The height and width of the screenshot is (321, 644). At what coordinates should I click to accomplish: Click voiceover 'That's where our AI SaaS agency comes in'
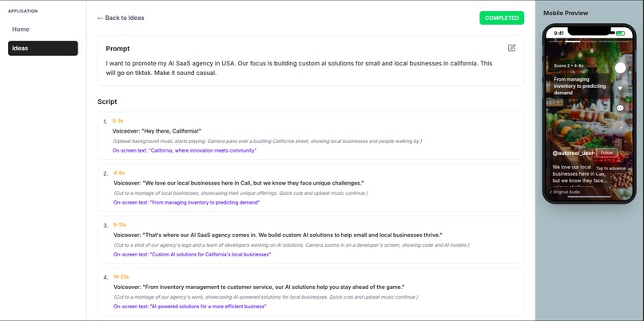click(278, 236)
